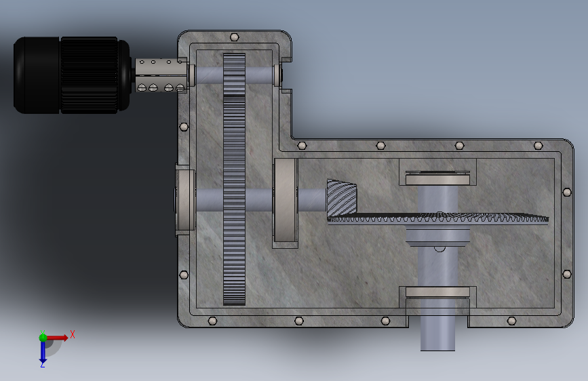Select the center bearing between spur gear and pinion

click(x=286, y=200)
